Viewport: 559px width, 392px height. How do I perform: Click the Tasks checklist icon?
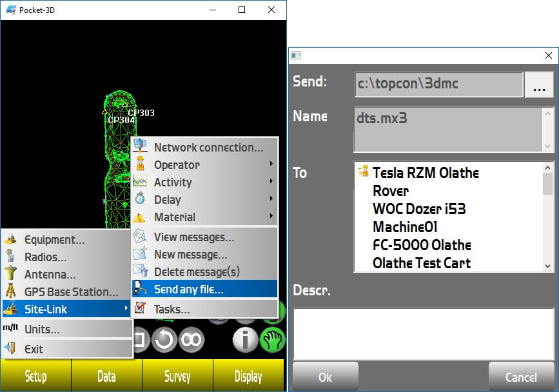(x=140, y=308)
